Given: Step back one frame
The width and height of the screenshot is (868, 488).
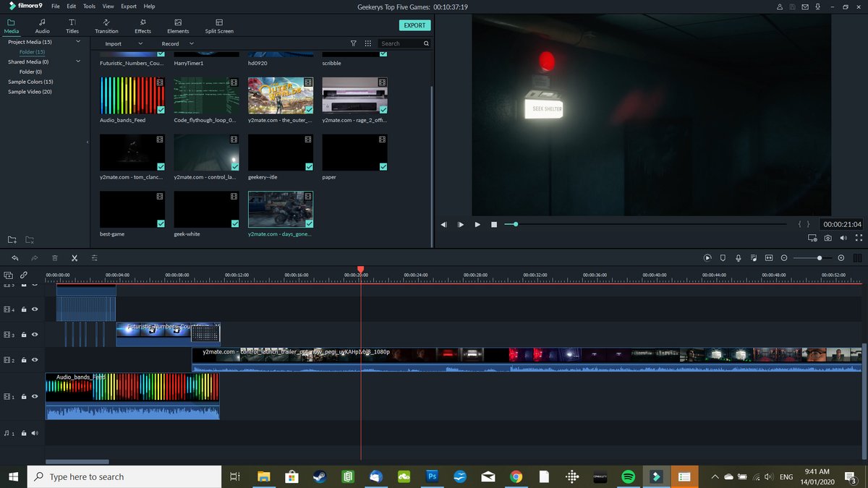Looking at the screenshot, I should [x=444, y=225].
